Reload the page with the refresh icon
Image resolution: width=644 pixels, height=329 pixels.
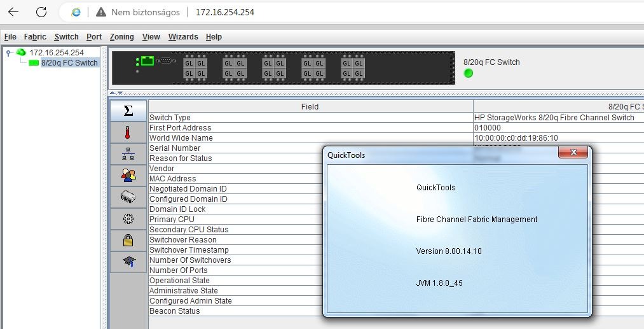click(x=41, y=12)
